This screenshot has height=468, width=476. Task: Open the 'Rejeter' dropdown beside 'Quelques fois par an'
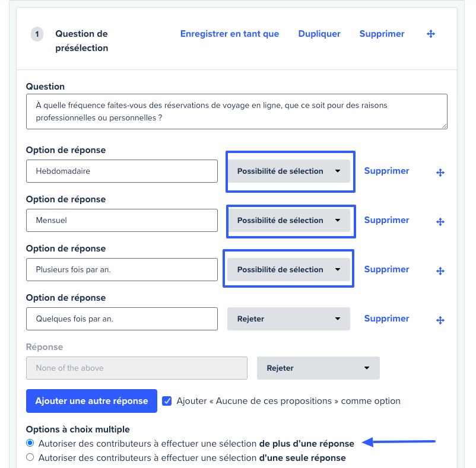click(288, 319)
